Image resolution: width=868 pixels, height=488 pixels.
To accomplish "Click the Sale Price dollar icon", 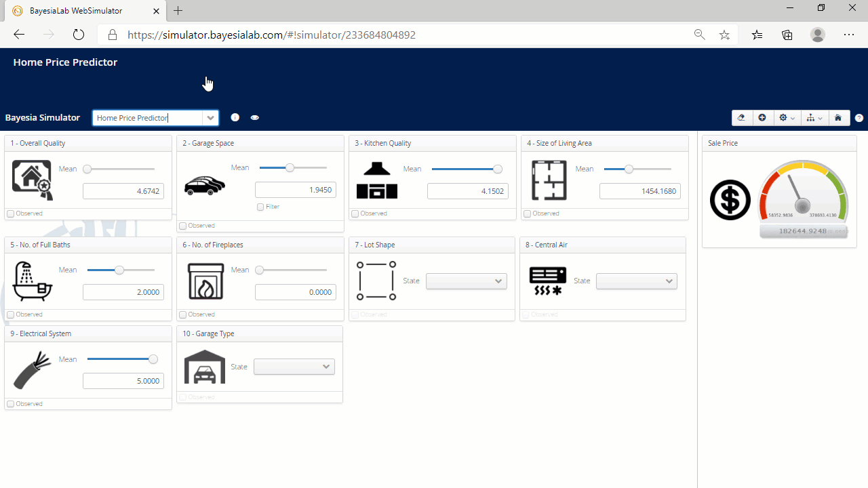I will coord(730,200).
